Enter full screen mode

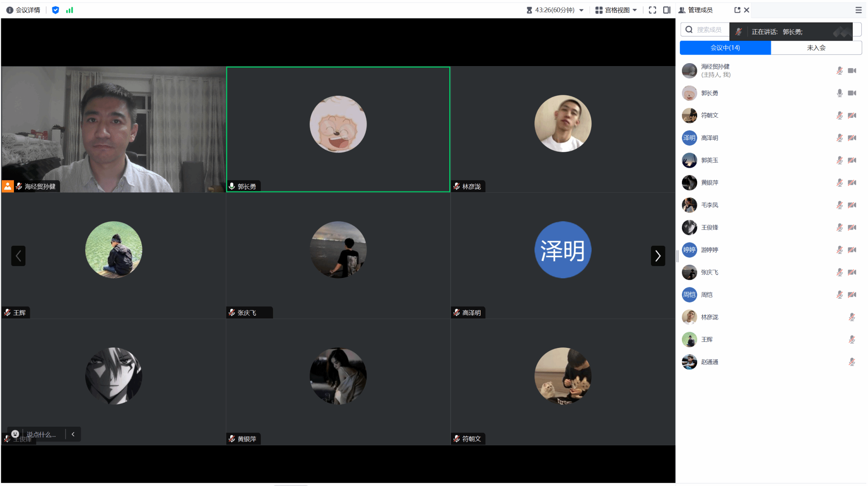[652, 10]
